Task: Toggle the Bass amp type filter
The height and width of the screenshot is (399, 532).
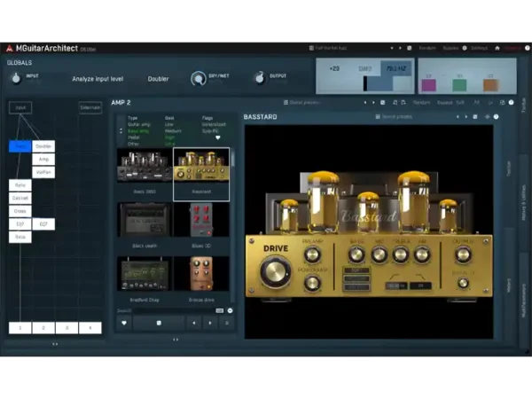Action: (x=138, y=131)
